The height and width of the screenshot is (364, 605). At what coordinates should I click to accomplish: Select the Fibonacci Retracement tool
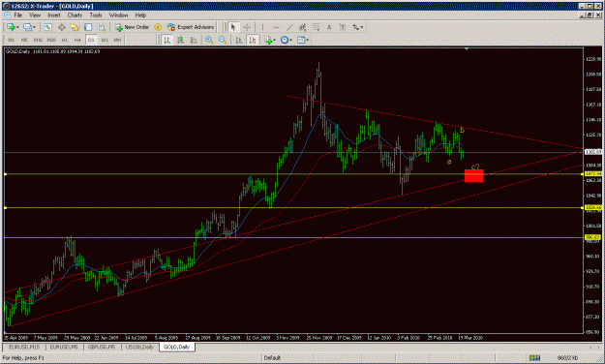coord(316,27)
